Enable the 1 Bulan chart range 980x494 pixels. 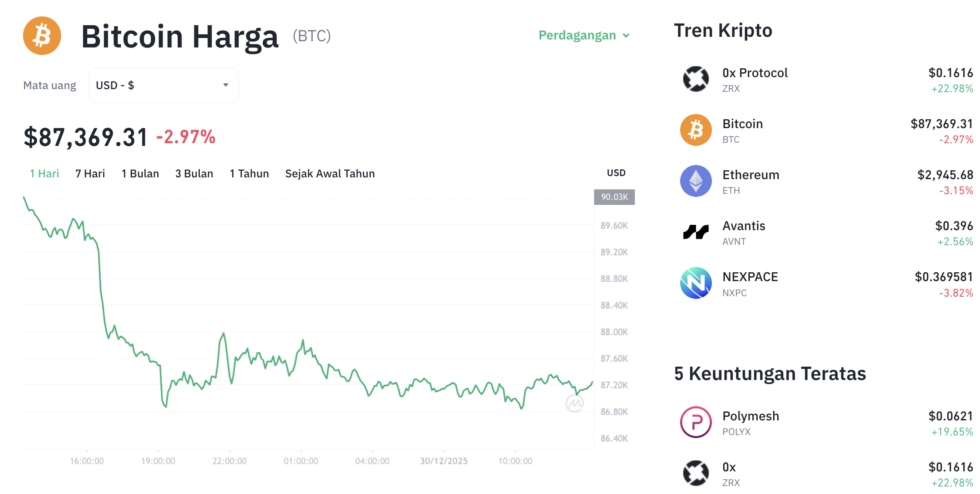(140, 173)
